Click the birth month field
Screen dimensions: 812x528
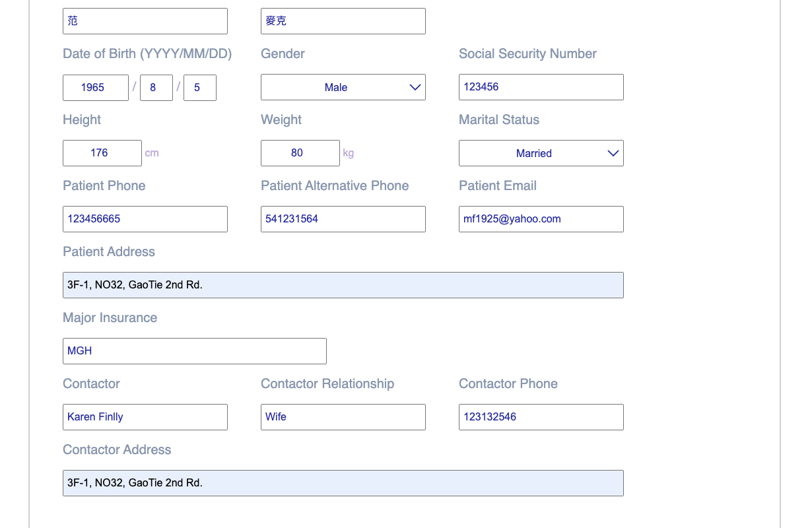click(156, 88)
